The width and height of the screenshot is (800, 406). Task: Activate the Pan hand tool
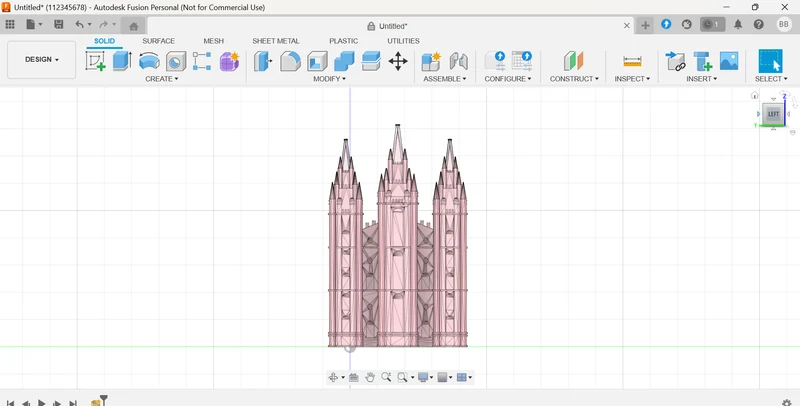(370, 377)
